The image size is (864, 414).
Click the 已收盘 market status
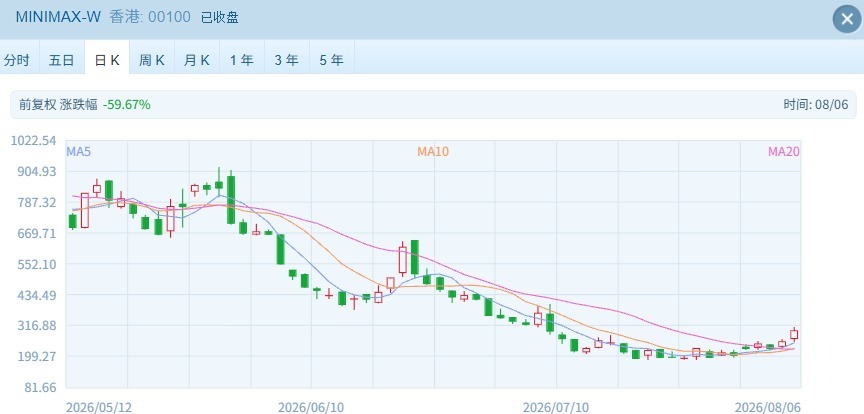pos(219,17)
